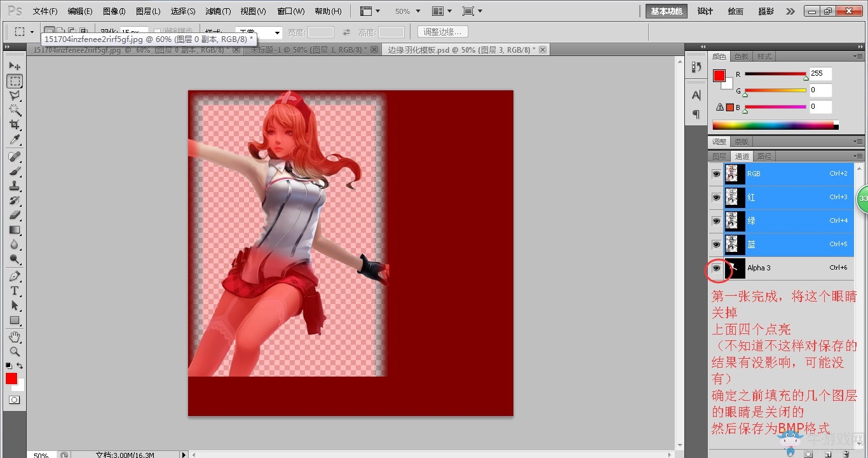868x458 pixels.
Task: Switch to the 色板 swatches tab
Action: (x=742, y=57)
